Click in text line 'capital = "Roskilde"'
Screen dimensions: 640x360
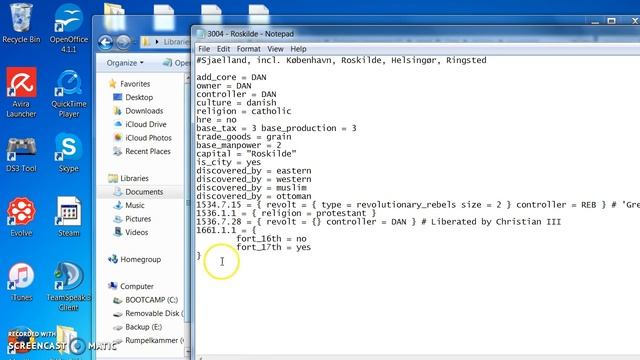[x=246, y=154]
